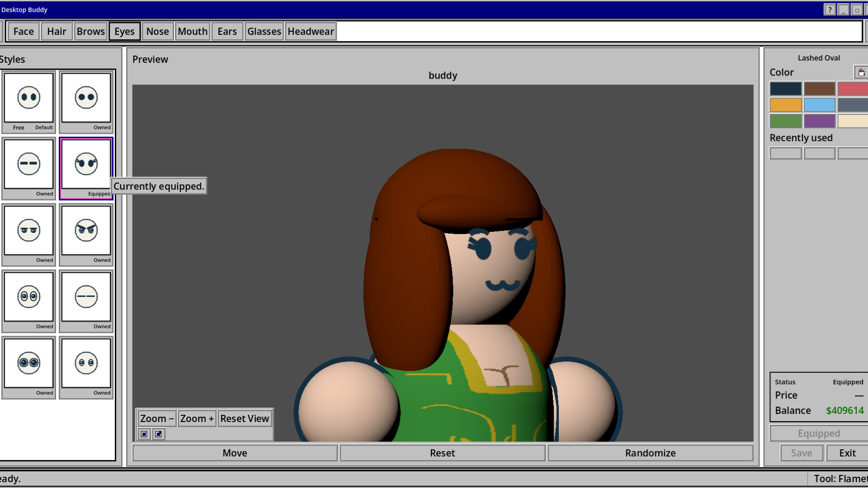Click the Lashed Oval style name

pos(819,58)
